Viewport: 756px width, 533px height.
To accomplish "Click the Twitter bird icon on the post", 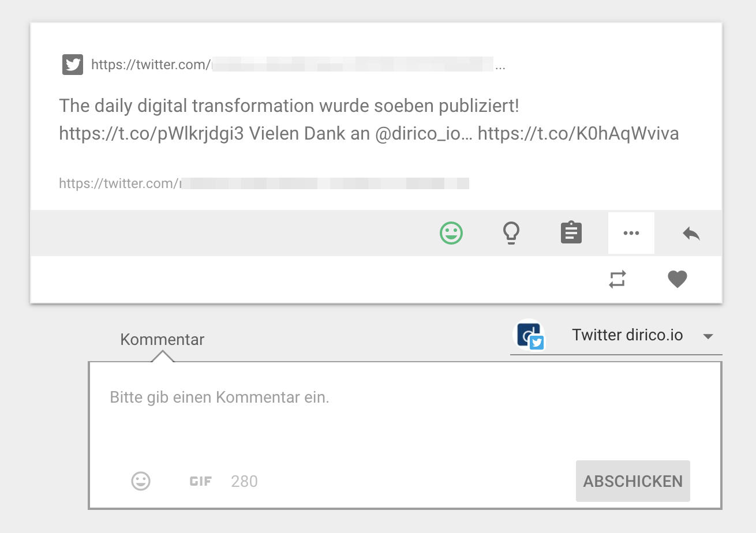I will tap(73, 65).
